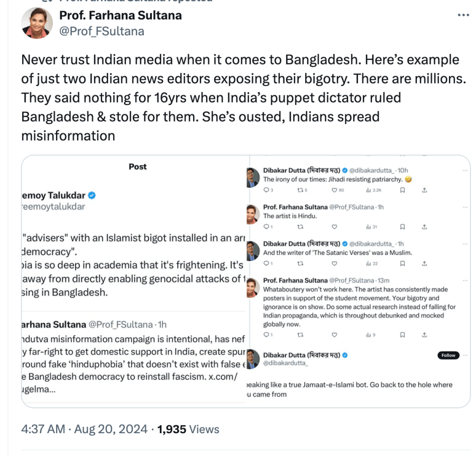Click Prof. Farhana Sultana's profile avatar
This screenshot has width=476, height=457.
pos(36,23)
